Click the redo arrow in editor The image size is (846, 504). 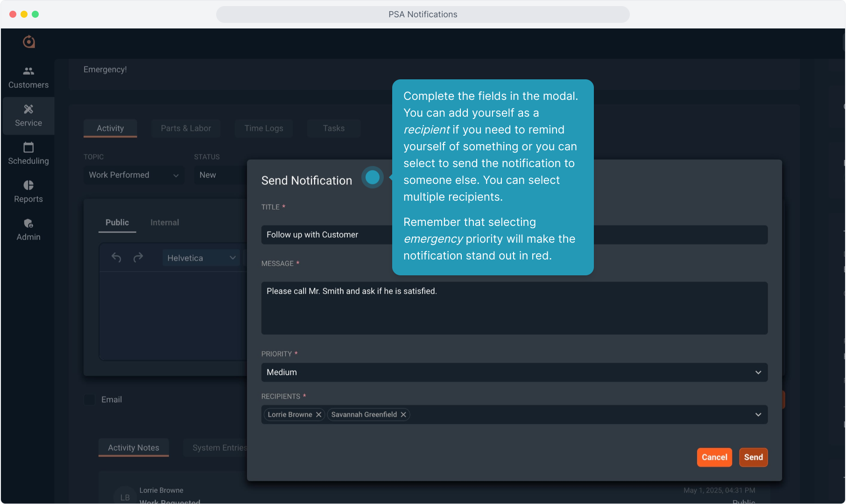click(138, 258)
